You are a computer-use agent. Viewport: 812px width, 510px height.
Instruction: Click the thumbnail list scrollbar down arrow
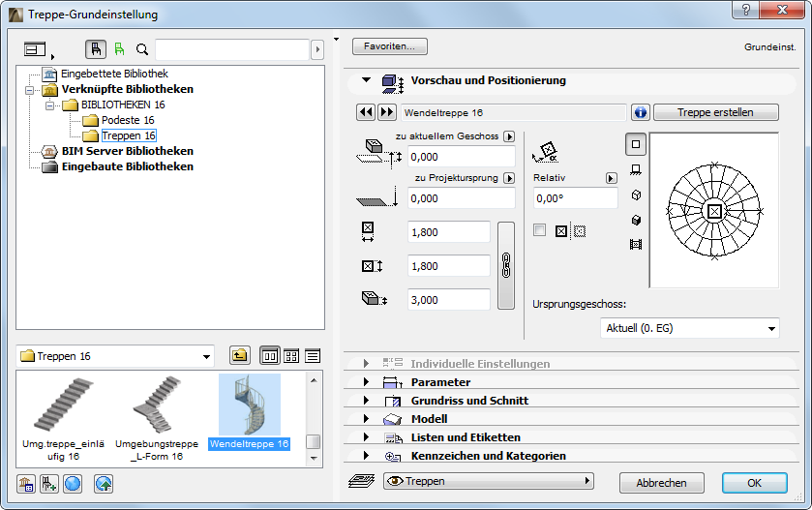[x=314, y=458]
